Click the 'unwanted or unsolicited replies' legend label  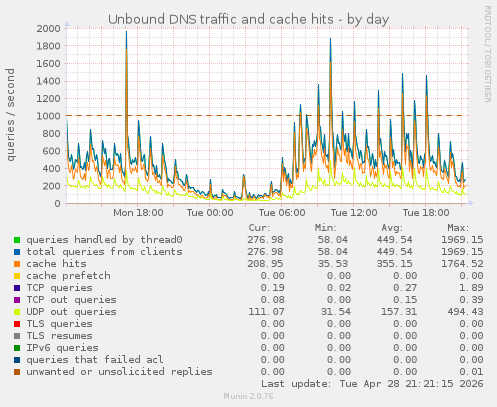(x=119, y=372)
